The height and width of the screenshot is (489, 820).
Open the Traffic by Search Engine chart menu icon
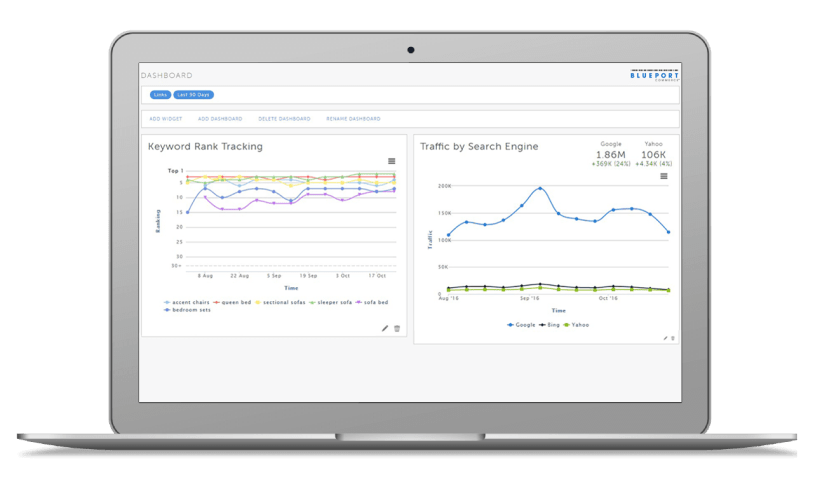click(x=664, y=176)
